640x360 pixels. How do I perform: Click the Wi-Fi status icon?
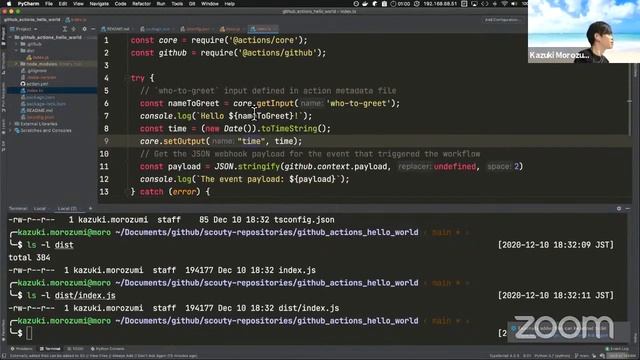point(504,4)
